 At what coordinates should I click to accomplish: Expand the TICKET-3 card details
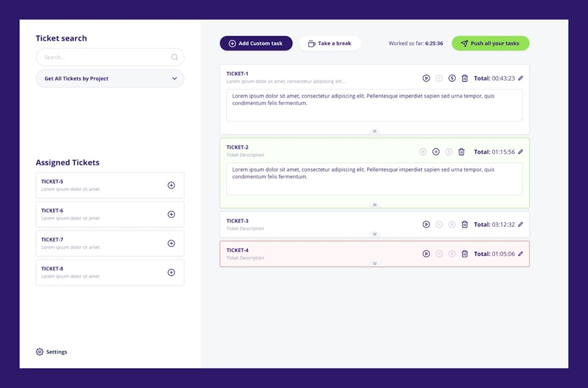(374, 234)
